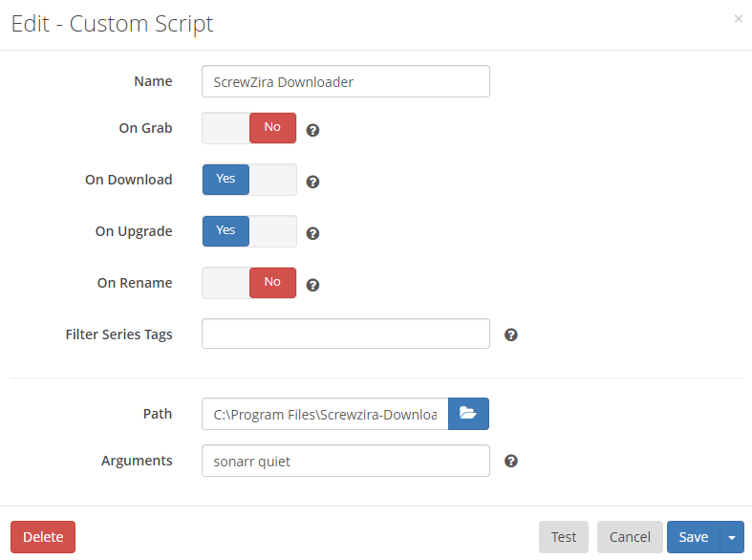Click the Arguments field containing sonarr quiet
Image resolution: width=752 pixels, height=560 pixels.
[x=346, y=461]
